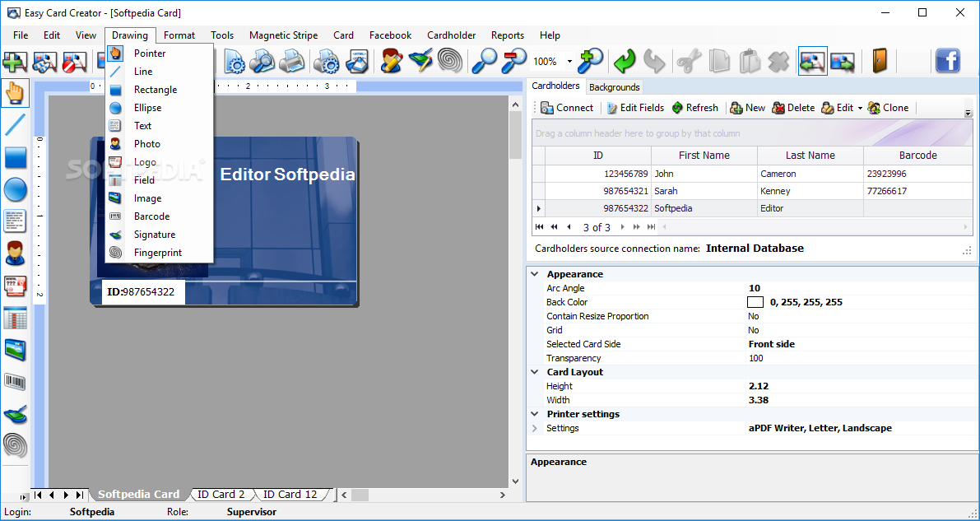Select the Signature tool in left toolbox

tap(15, 414)
